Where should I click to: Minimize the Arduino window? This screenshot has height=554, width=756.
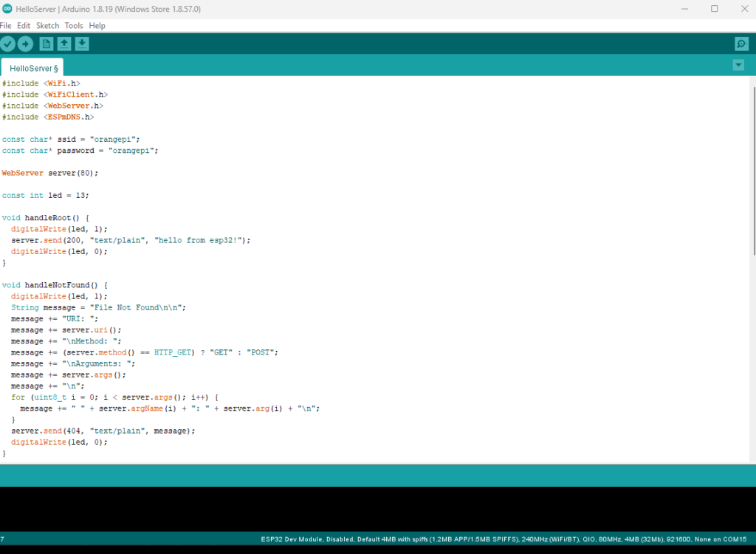[x=684, y=9]
